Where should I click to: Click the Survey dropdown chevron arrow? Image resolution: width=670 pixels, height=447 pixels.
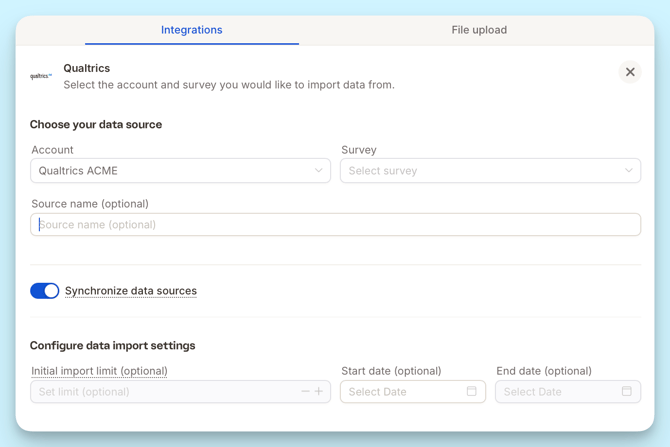(x=629, y=171)
